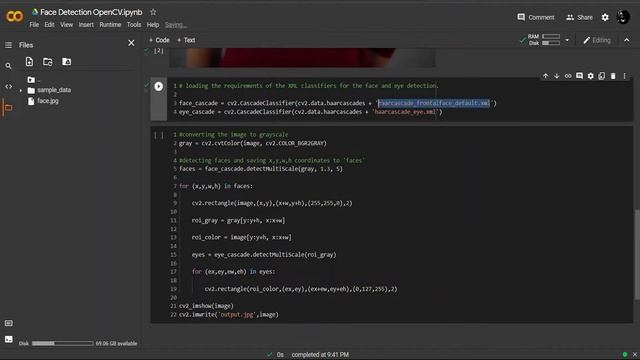Open the search sidebar icon

8,66
